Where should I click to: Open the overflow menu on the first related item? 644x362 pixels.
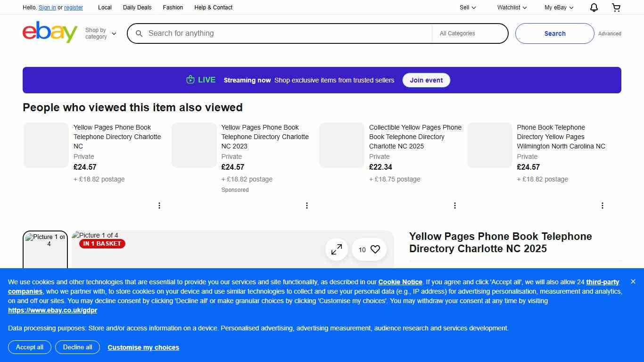(159, 206)
